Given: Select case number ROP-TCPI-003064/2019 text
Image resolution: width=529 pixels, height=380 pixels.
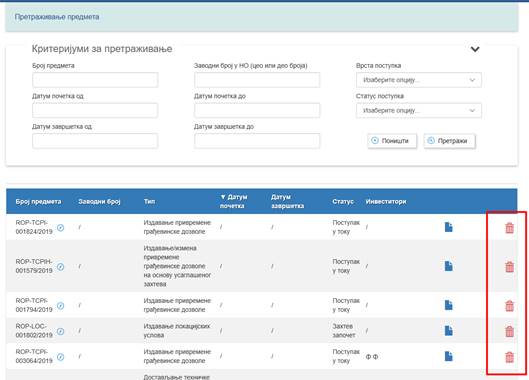Looking at the screenshot, I should [34, 356].
